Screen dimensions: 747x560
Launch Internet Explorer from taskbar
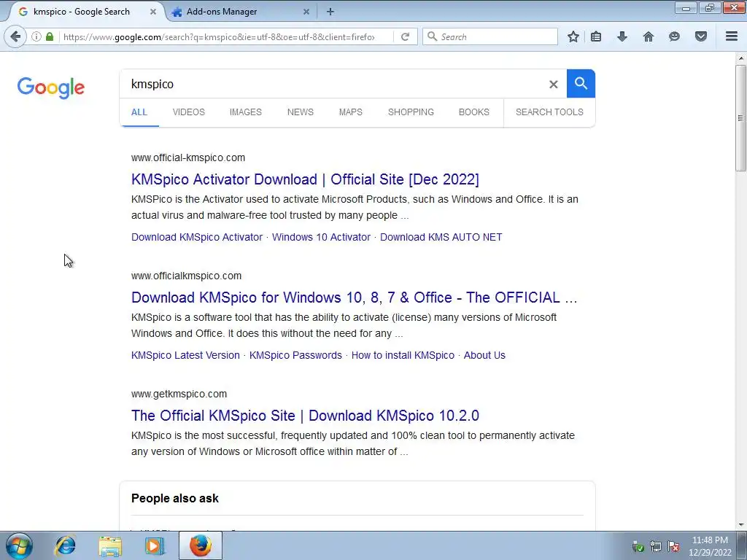(65, 545)
